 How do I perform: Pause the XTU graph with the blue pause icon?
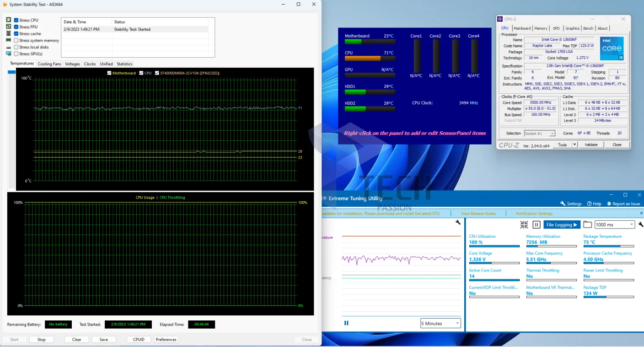pos(346,323)
